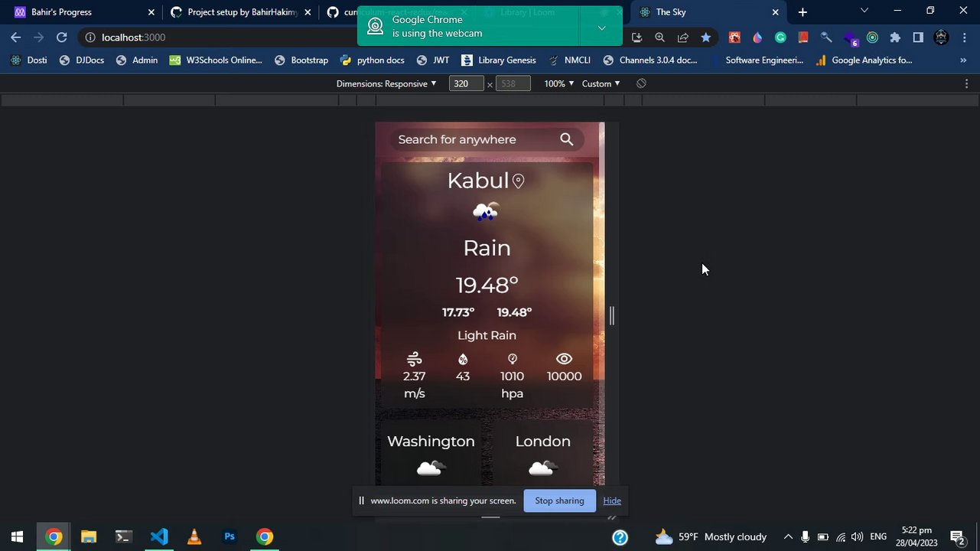Open python docs bookmark

(x=373, y=60)
